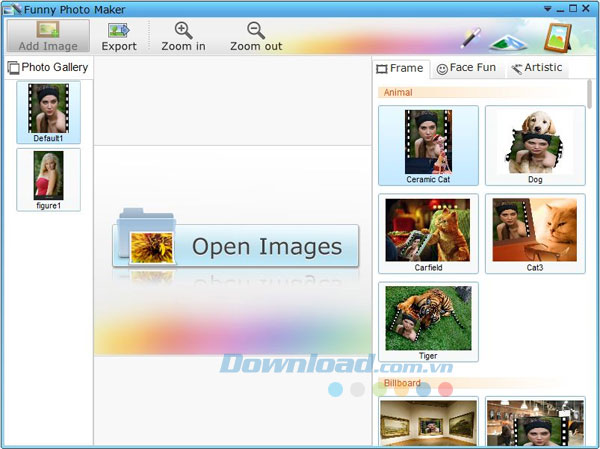
Task: Minimize the Funny Photo Maker window
Action: tap(560, 10)
